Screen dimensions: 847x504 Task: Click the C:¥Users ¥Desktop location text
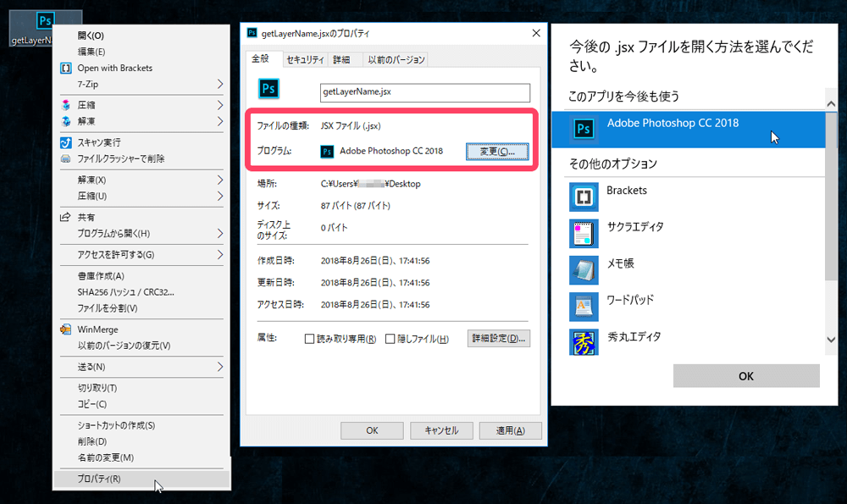[371, 184]
